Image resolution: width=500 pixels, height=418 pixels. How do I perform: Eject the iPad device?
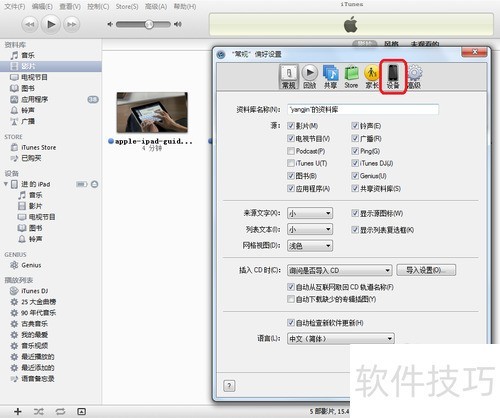(x=95, y=184)
